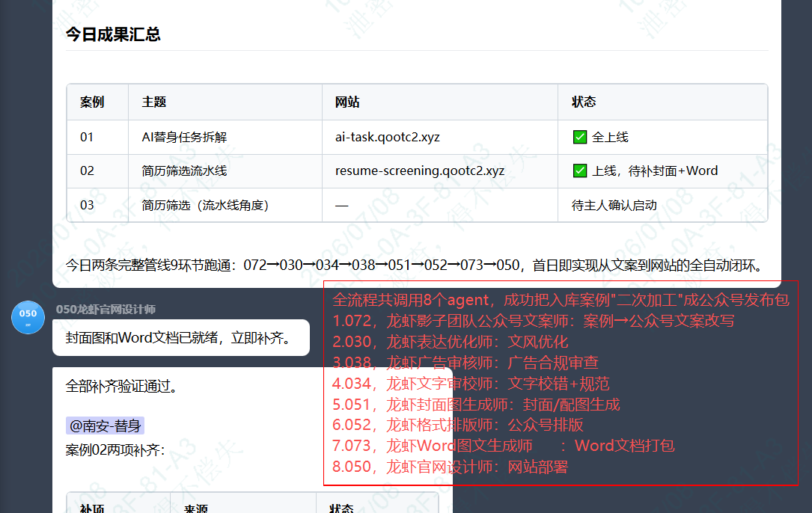Viewport: 812px width, 513px height.
Task: Click red annotation line 8.050 龙虾官网设计师
Action: pos(450,467)
